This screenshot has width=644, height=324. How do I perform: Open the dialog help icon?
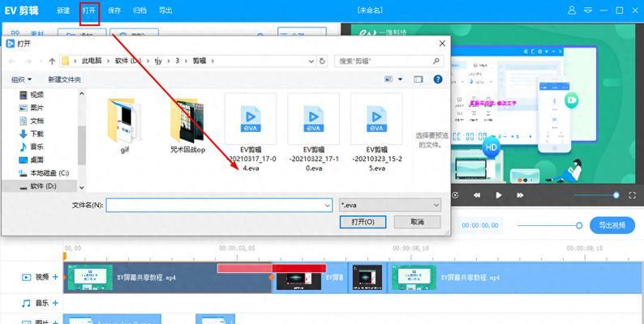click(x=438, y=79)
